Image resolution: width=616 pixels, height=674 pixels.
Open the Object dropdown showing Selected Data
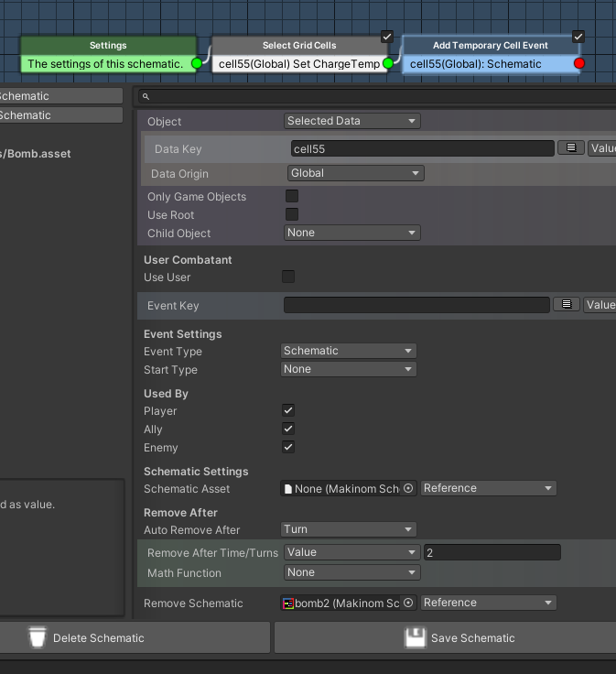[x=351, y=121]
